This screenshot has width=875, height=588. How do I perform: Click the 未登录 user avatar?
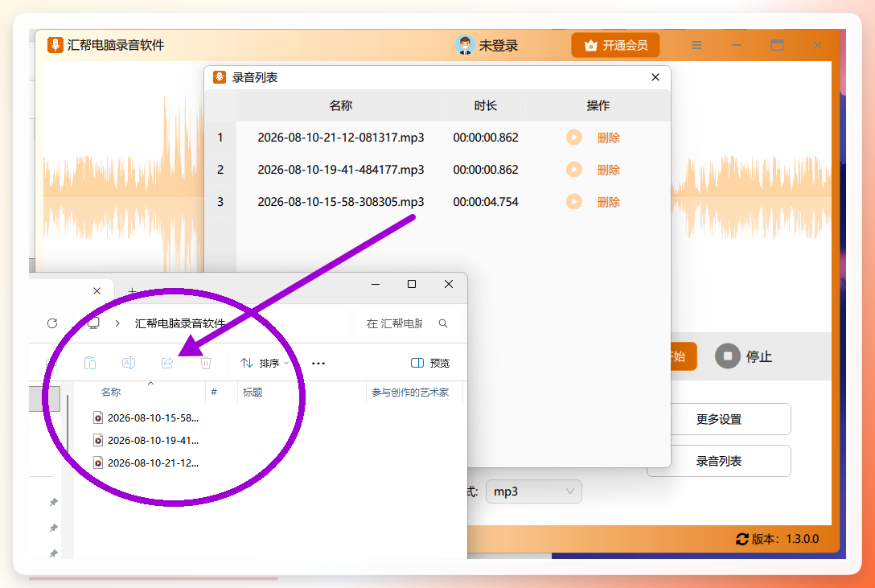465,45
